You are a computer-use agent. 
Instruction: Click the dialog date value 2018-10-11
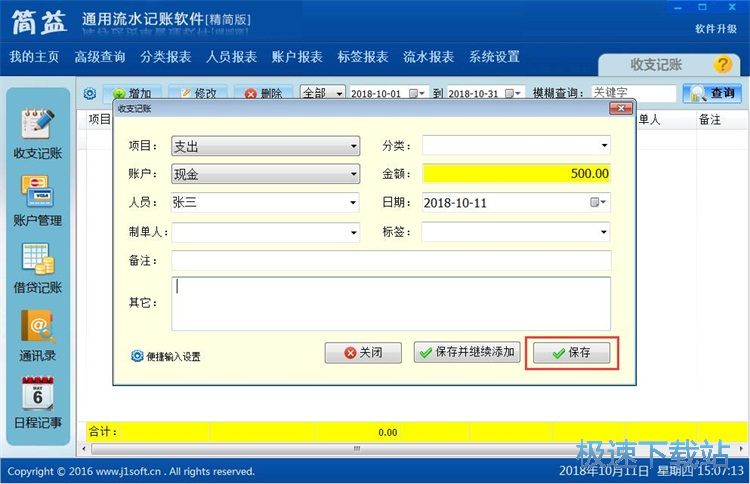[x=455, y=203]
